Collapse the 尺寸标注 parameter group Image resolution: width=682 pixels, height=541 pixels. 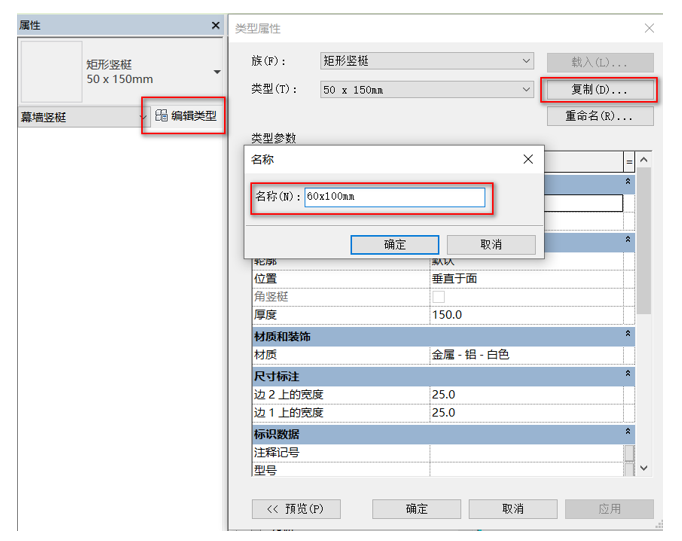(x=628, y=373)
